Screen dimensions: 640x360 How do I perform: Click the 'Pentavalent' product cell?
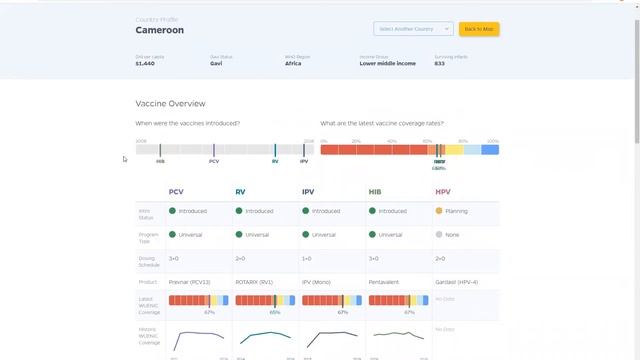tap(384, 282)
